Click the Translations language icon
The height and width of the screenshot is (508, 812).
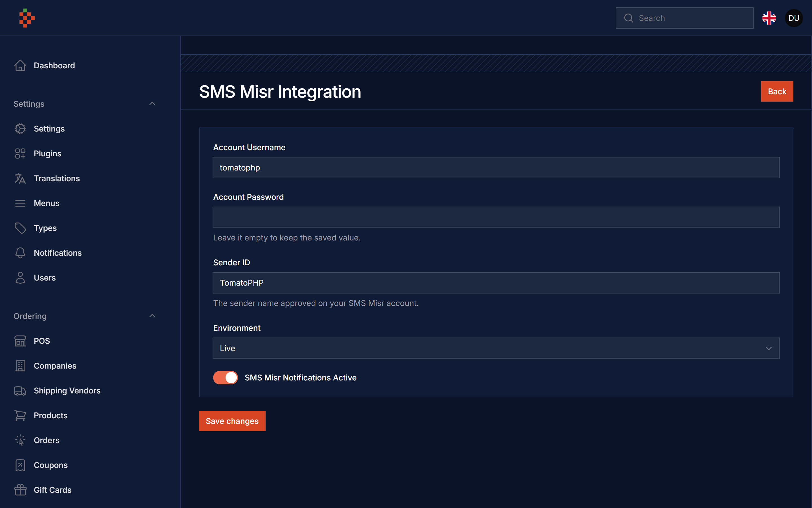[20, 178]
